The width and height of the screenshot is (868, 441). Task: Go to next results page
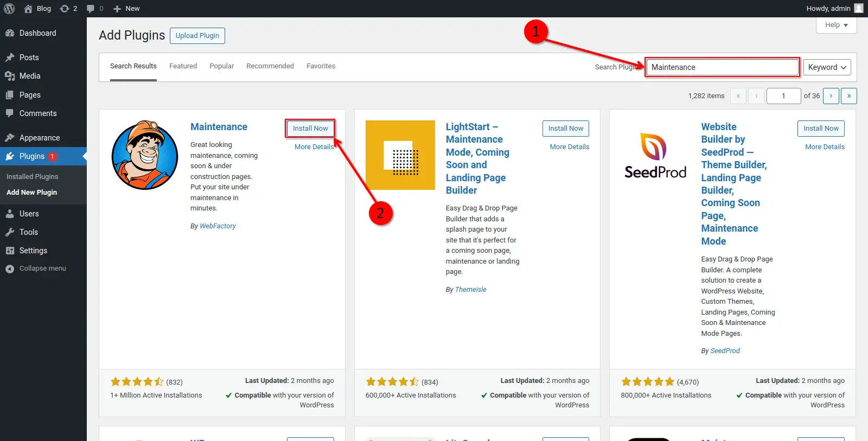pyautogui.click(x=831, y=96)
